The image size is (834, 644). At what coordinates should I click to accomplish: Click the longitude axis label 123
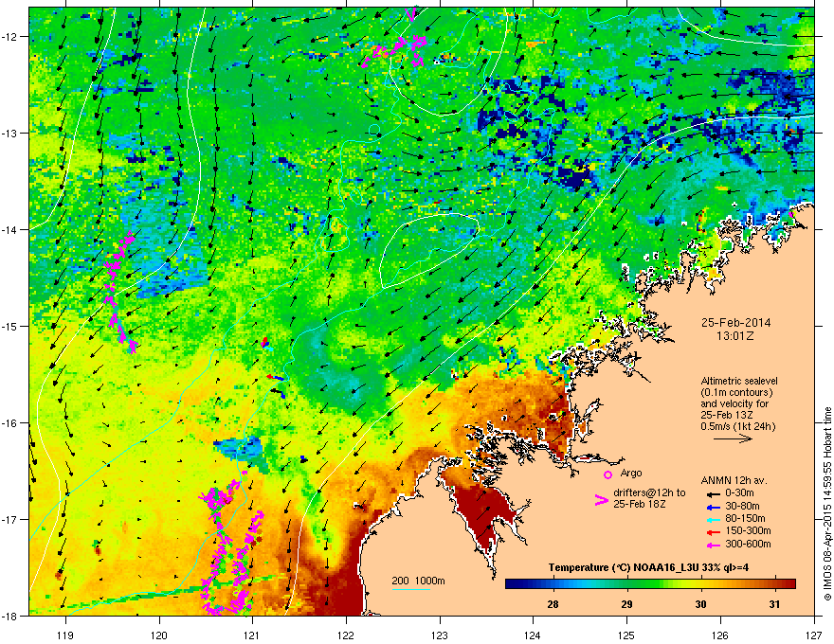[440, 635]
